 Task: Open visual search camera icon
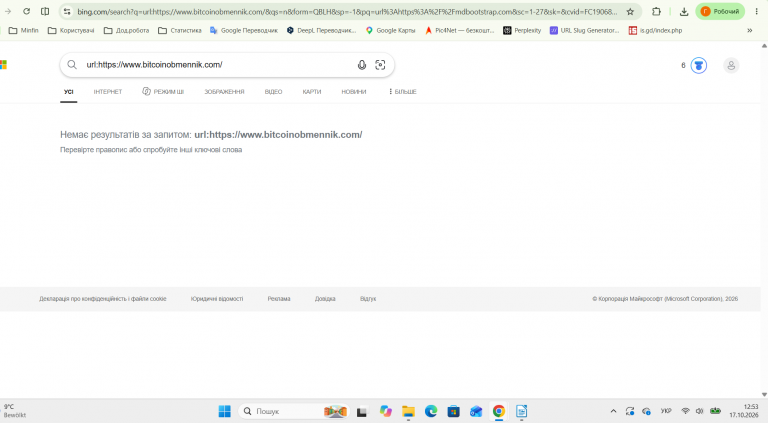(x=380, y=65)
